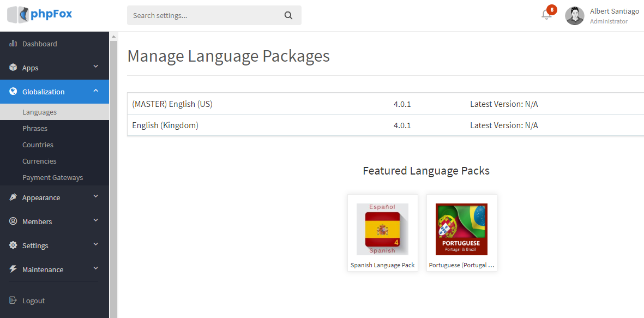Expand the Appearance menu chevron
The height and width of the screenshot is (318, 644).
[96, 196]
